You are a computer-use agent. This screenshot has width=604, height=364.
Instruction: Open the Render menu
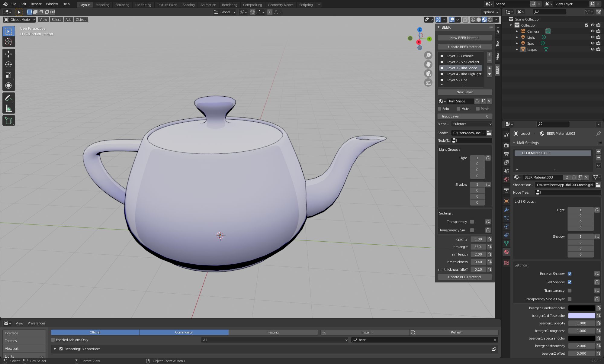(36, 4)
